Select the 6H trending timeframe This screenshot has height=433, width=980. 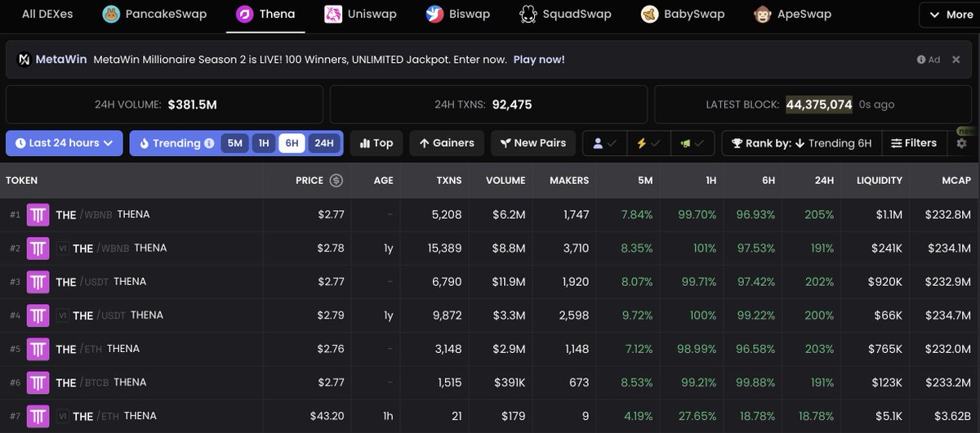point(292,143)
